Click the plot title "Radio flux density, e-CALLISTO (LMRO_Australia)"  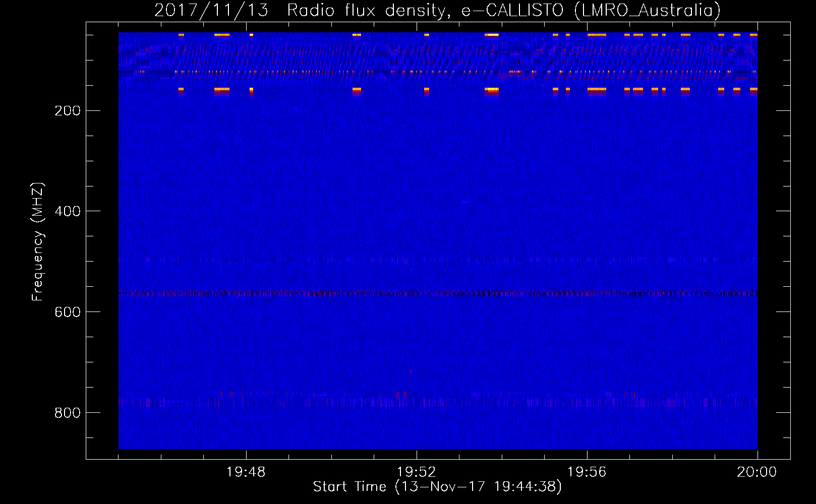504,10
